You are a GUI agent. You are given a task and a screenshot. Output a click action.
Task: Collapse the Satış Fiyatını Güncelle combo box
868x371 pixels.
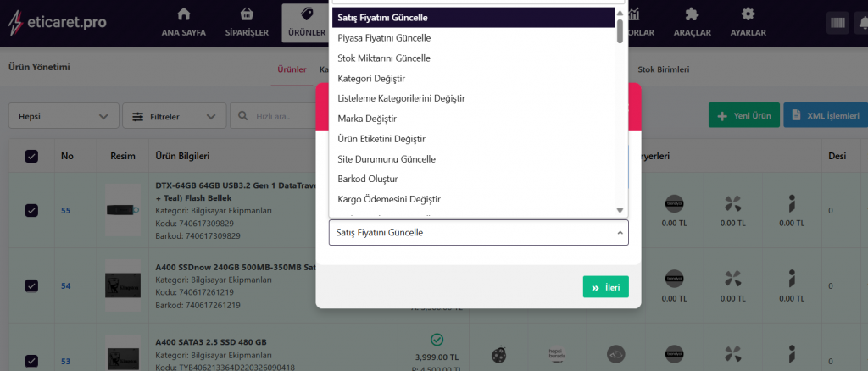point(478,233)
